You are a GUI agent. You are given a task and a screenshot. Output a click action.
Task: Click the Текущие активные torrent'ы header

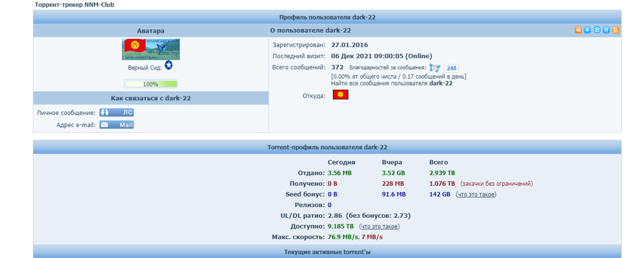tap(327, 251)
